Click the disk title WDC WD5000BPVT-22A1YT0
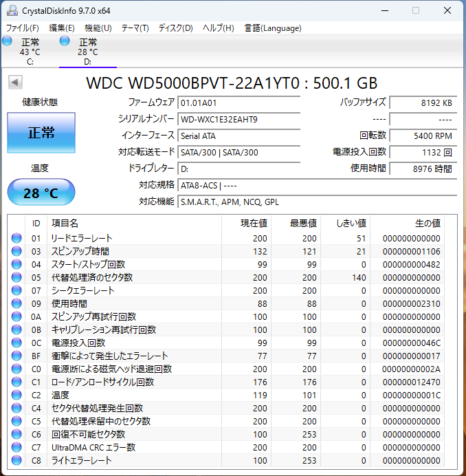466x476 pixels. (x=232, y=83)
